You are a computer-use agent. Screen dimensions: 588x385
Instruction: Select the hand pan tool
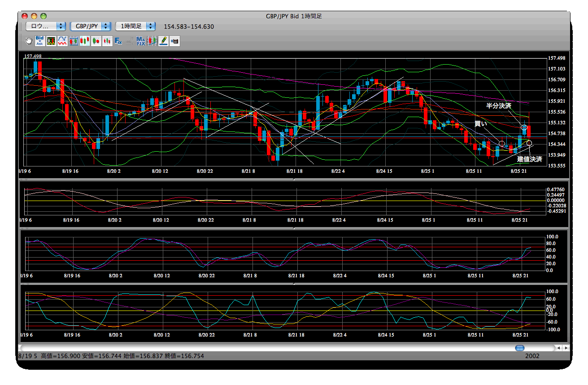click(x=29, y=41)
